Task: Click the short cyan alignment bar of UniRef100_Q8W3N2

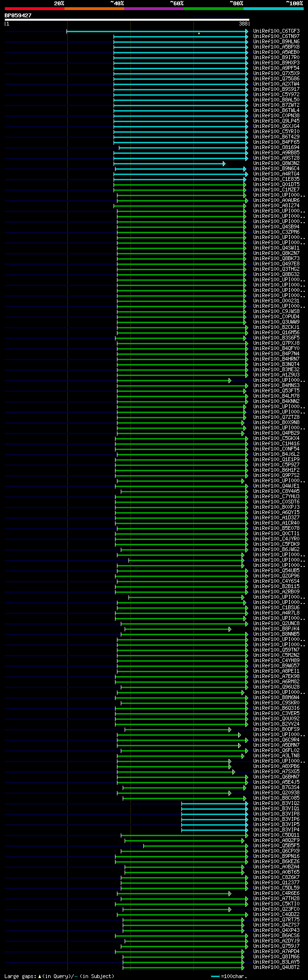Action: point(169,163)
